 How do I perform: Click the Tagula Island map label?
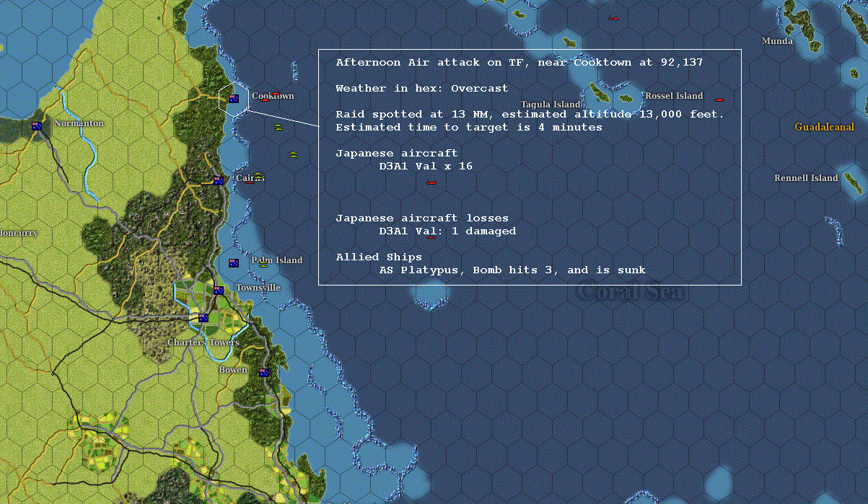point(551,105)
